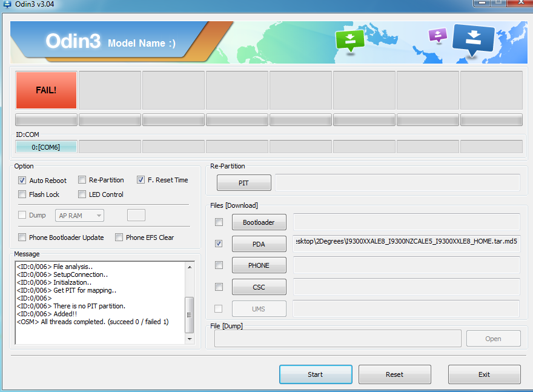Click 'Get PIT for mapping..' log line

pos(67,290)
